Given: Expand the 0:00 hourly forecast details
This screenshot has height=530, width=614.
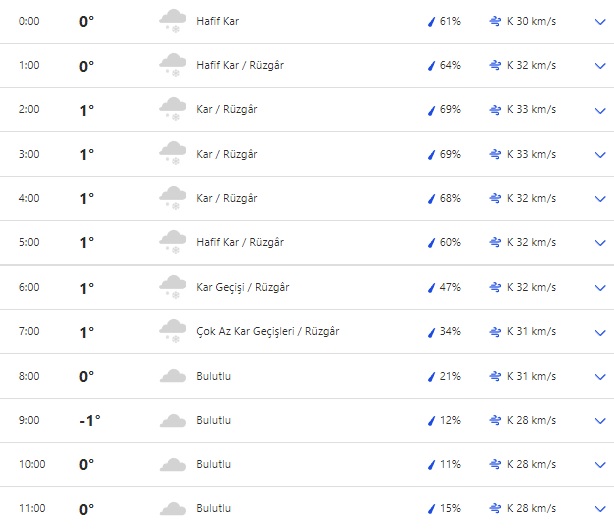Looking at the screenshot, I should coord(600,22).
